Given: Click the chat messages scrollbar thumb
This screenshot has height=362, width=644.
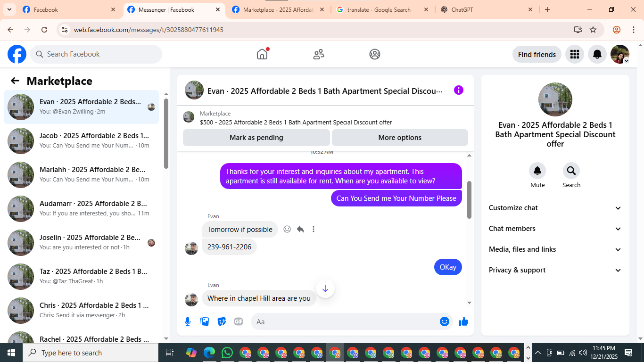Looking at the screenshot, I should pos(469,199).
